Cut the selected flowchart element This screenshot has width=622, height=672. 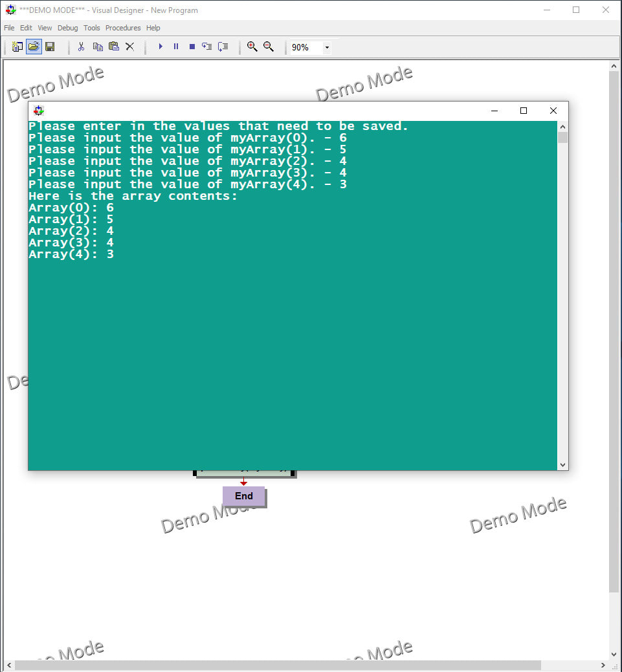pos(81,46)
